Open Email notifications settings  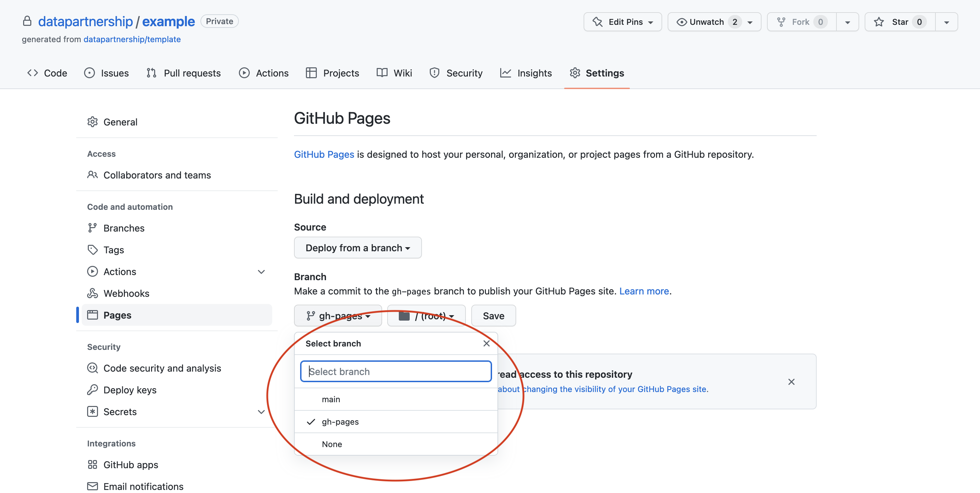[143, 487]
